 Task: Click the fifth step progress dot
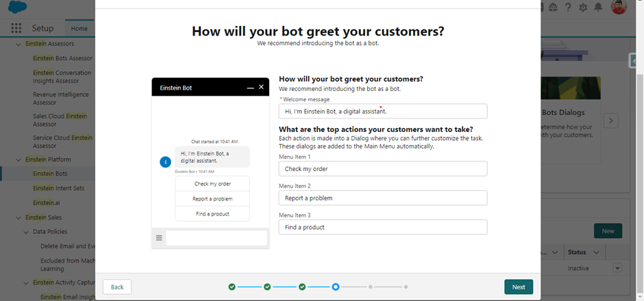point(371,287)
